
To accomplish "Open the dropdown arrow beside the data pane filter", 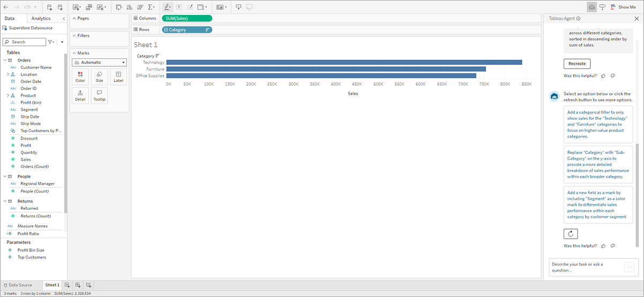I will point(62,42).
